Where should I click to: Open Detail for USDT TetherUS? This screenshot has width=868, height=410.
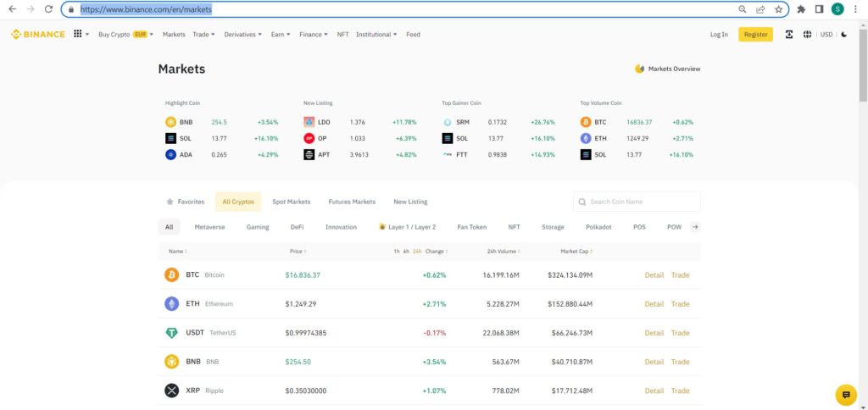pyautogui.click(x=654, y=333)
